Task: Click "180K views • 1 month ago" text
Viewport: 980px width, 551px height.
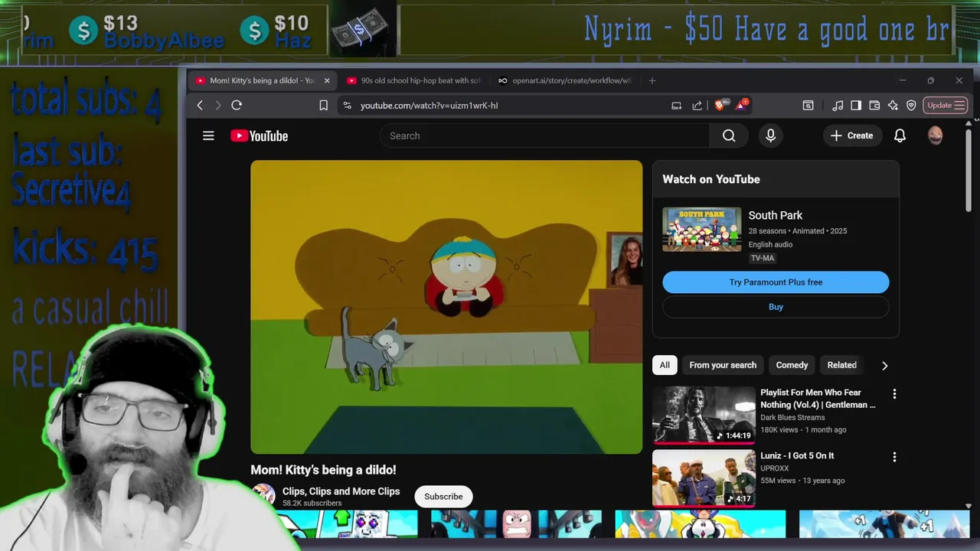Action: [x=803, y=430]
